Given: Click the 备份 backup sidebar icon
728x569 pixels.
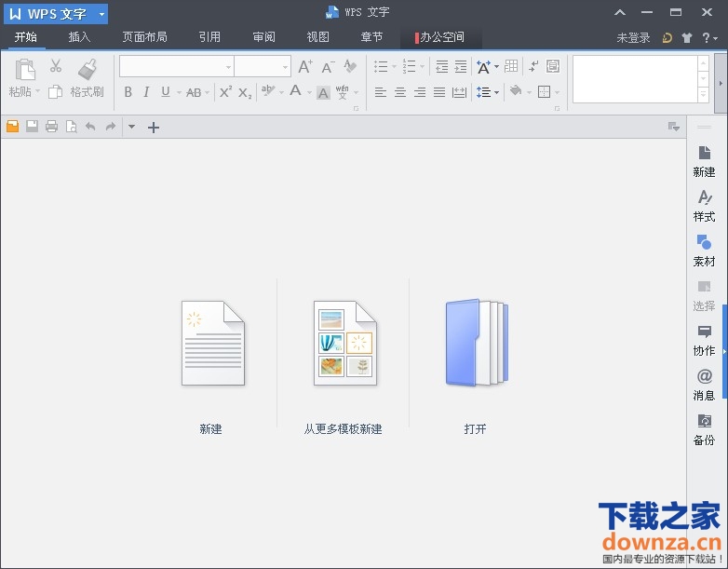Looking at the screenshot, I should point(704,428).
